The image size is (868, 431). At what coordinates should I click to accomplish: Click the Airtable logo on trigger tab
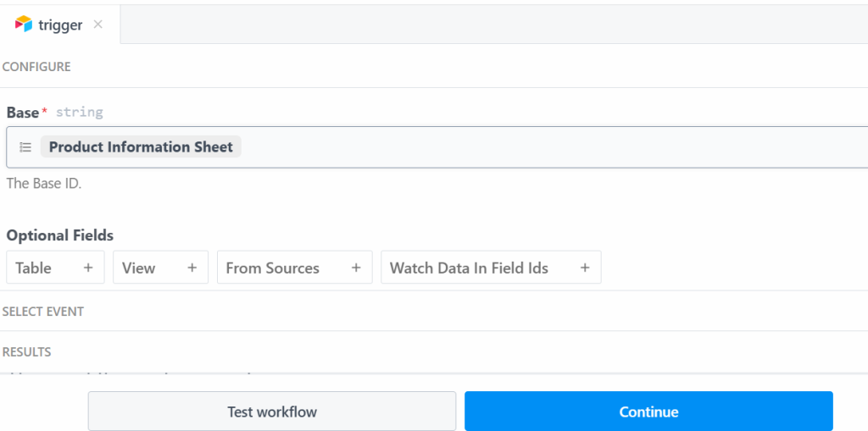pos(24,25)
